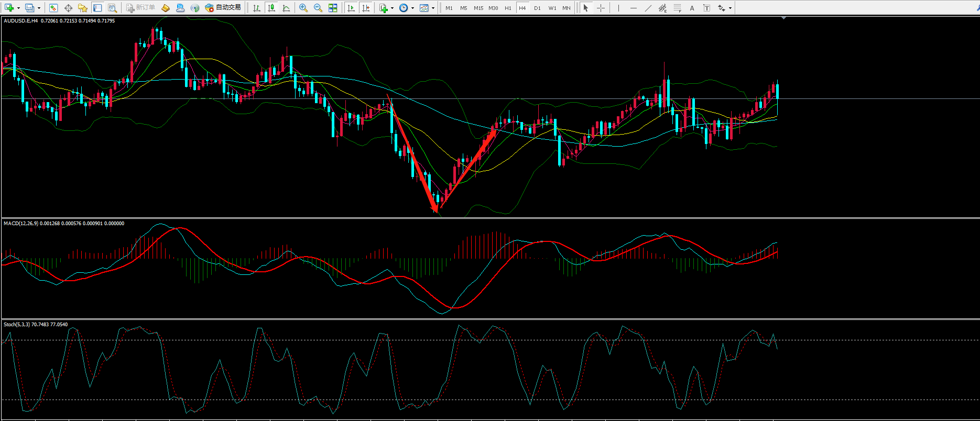The height and width of the screenshot is (421, 980).
Task: Expand the chart templates dropdown arrow
Action: tap(433, 8)
